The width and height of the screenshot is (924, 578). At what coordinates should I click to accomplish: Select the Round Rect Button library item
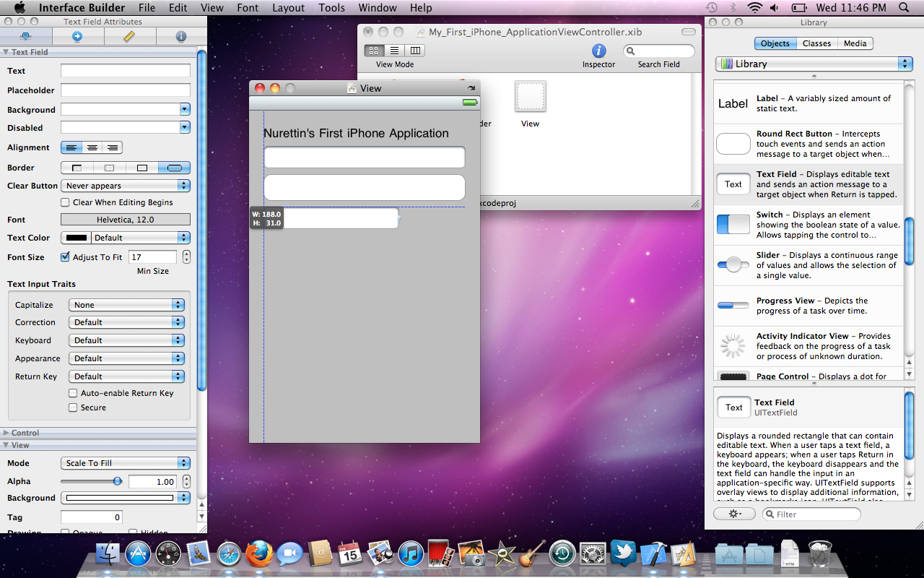(808, 144)
